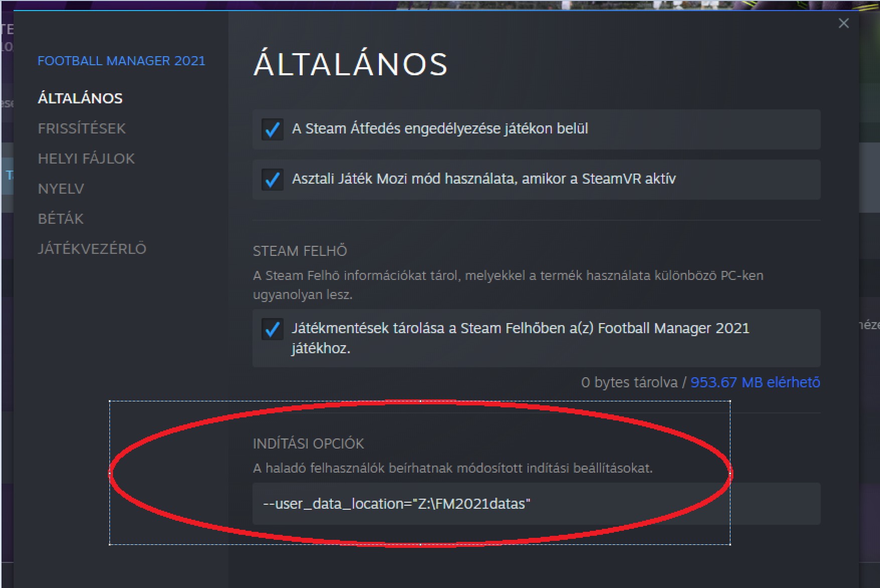Switch to the HELYI FÁJLOK tab
880x588 pixels.
tap(86, 159)
